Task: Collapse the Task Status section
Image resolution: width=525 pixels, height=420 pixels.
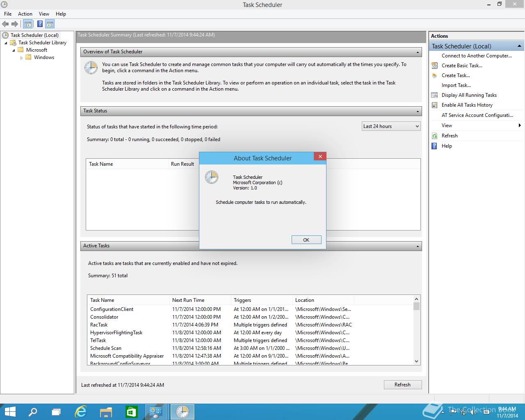Action: click(x=418, y=111)
